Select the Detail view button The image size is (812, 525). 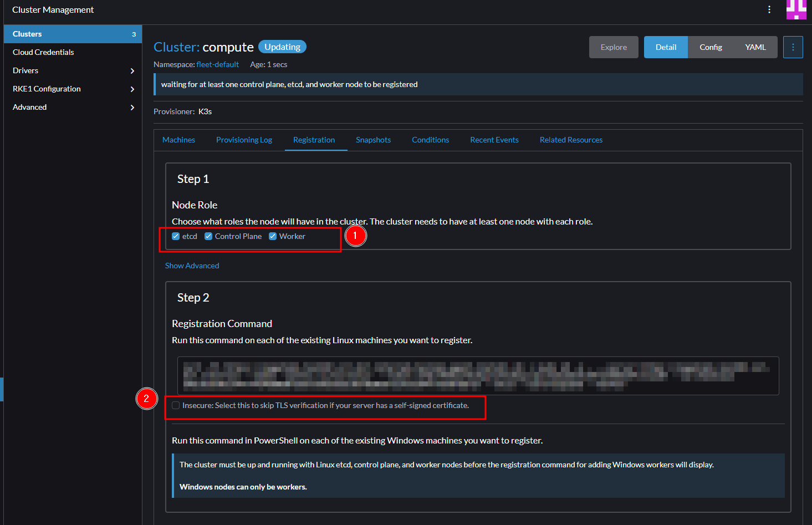[x=666, y=47]
